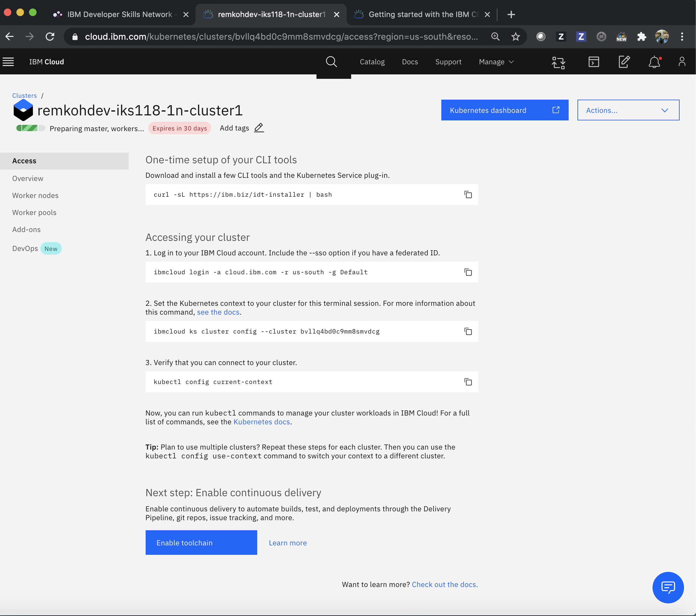The width and height of the screenshot is (696, 616).
Task: Expand the Actions dropdown
Action: [x=628, y=110]
